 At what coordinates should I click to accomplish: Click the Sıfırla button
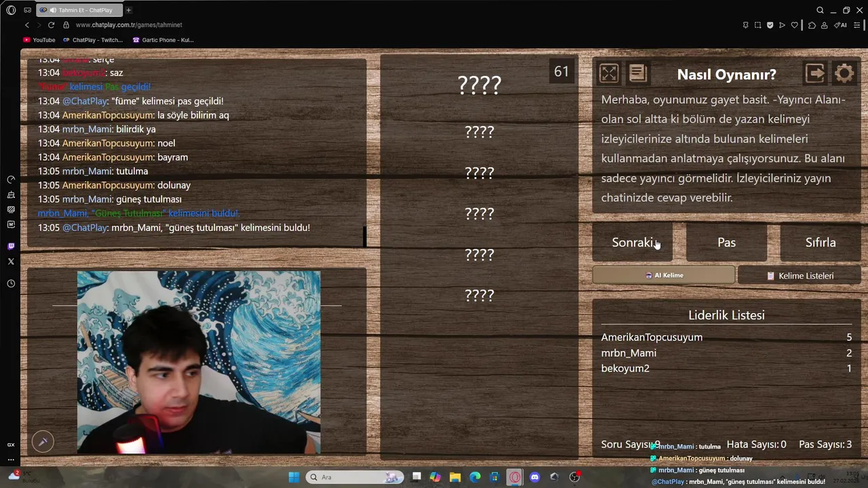point(821,243)
